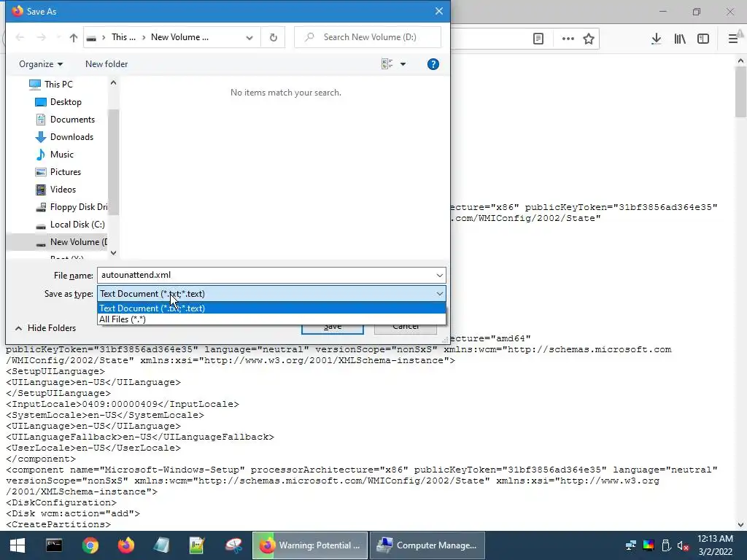Click navigation pane scroll-up arrow

(113, 83)
